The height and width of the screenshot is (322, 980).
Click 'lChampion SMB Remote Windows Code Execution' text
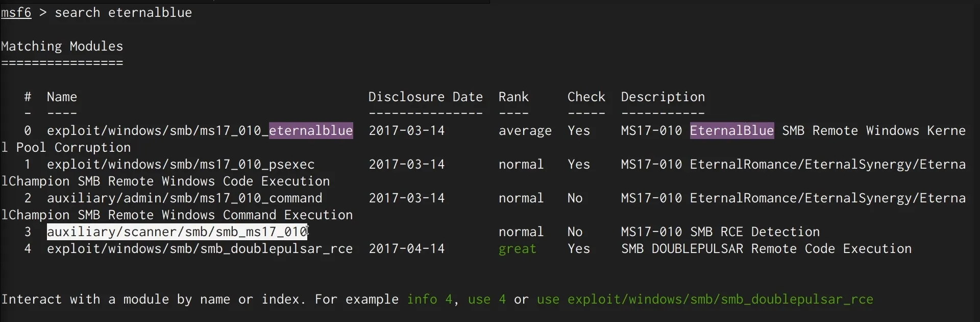point(165,181)
